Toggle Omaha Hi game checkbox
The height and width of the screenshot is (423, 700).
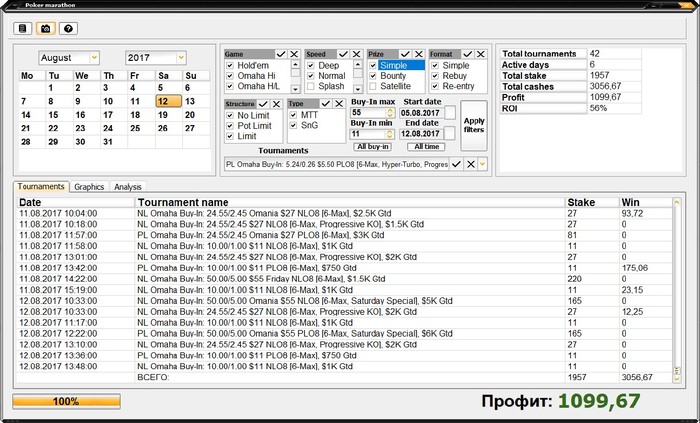pyautogui.click(x=230, y=76)
